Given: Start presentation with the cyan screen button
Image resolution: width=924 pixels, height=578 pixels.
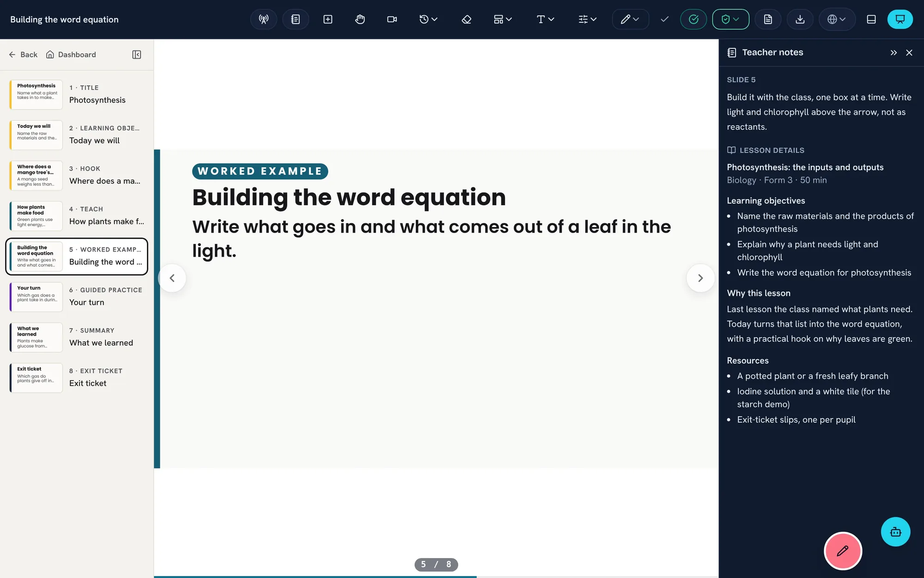Looking at the screenshot, I should tap(900, 19).
